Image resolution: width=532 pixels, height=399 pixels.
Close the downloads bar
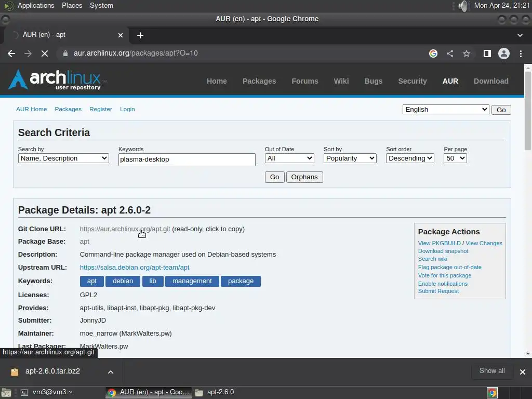(x=523, y=372)
